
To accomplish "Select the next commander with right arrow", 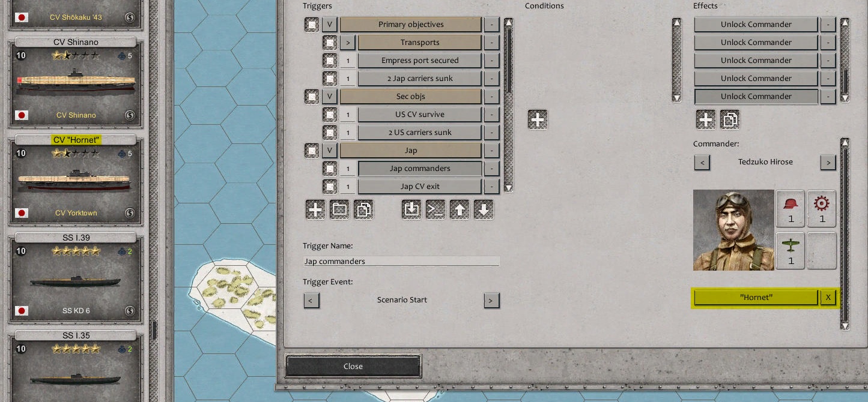I will (x=828, y=162).
